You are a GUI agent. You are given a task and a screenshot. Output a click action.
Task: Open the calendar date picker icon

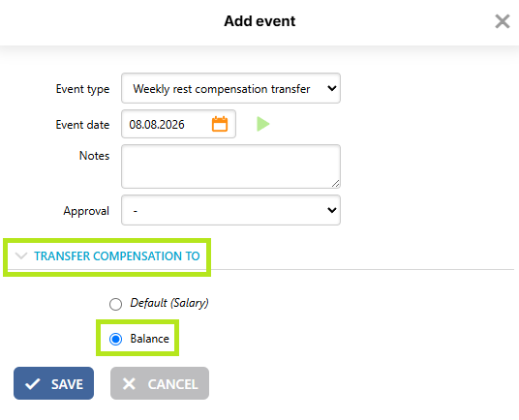click(220, 124)
